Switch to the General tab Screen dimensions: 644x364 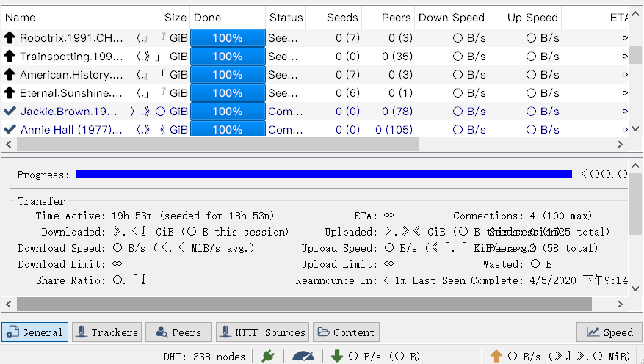[35, 332]
